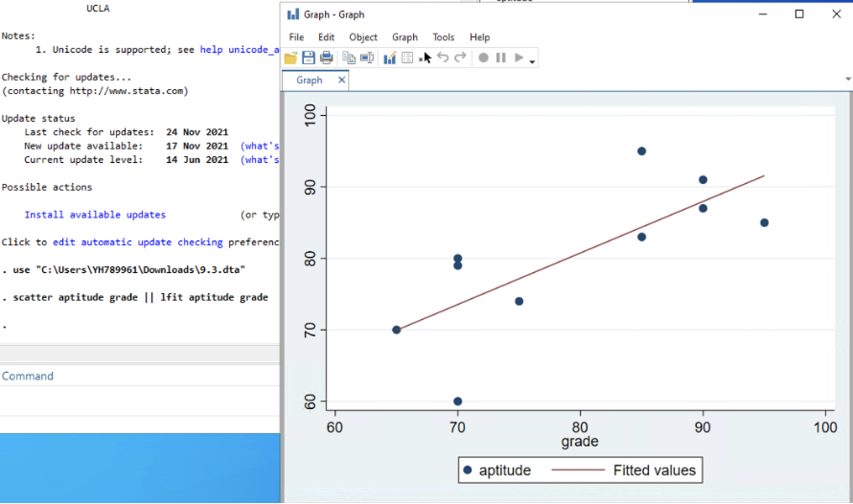The image size is (853, 504).
Task: Open the File menu in Graph window
Action: coord(296,37)
